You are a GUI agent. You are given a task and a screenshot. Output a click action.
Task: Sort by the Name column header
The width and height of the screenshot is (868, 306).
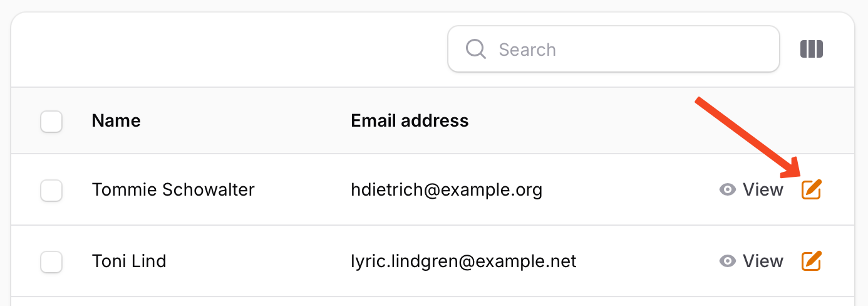(x=116, y=120)
